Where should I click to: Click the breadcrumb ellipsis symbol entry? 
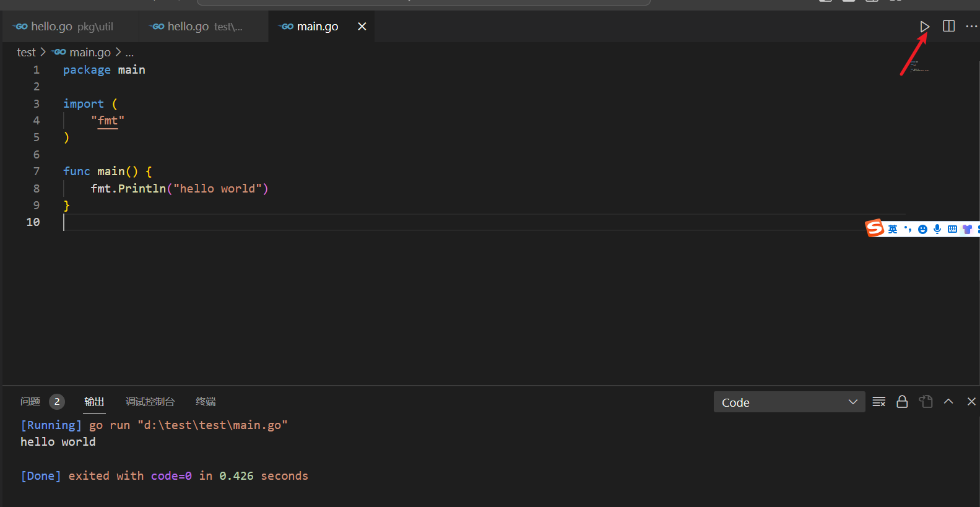(129, 53)
